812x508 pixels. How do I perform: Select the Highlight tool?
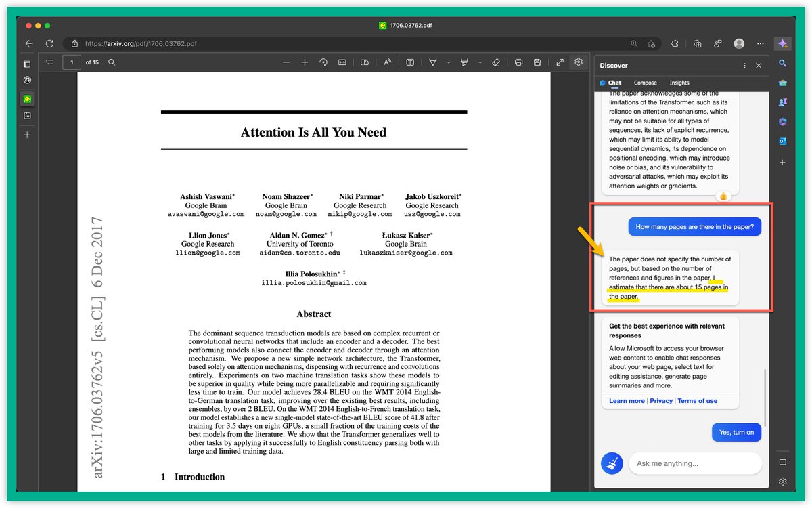[x=464, y=62]
